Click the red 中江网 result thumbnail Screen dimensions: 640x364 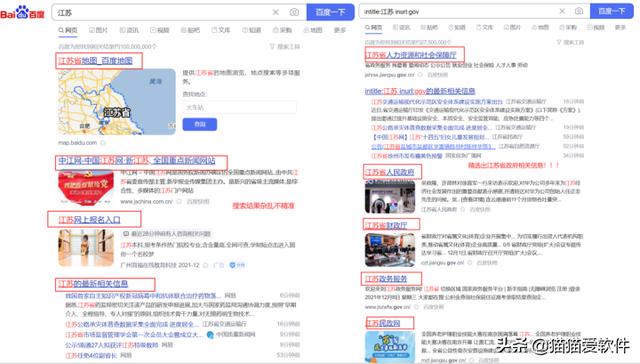[86, 188]
